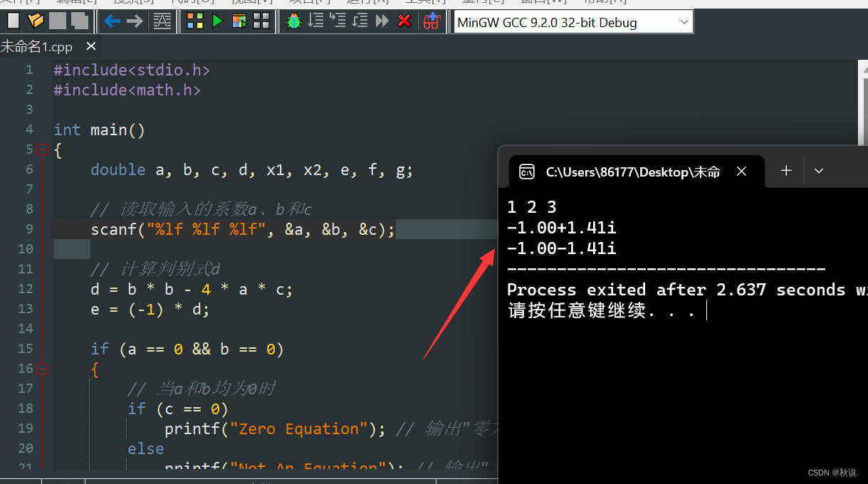
Task: Close the console terminal tab
Action: click(x=741, y=172)
